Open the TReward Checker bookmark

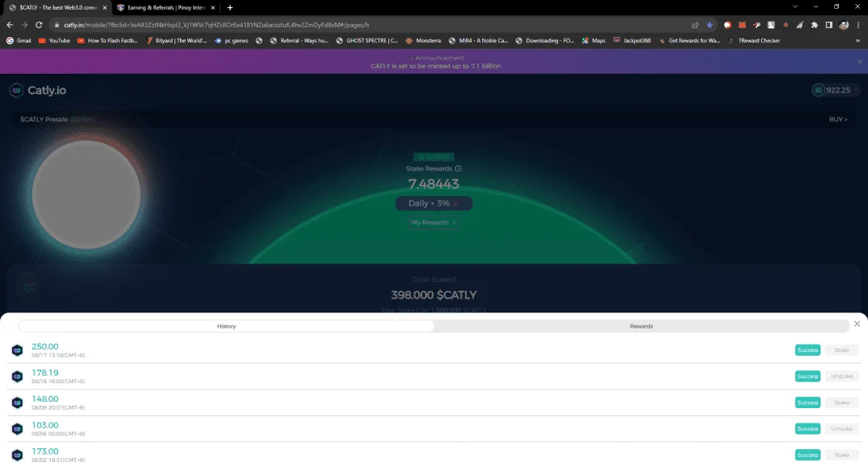[x=754, y=40]
